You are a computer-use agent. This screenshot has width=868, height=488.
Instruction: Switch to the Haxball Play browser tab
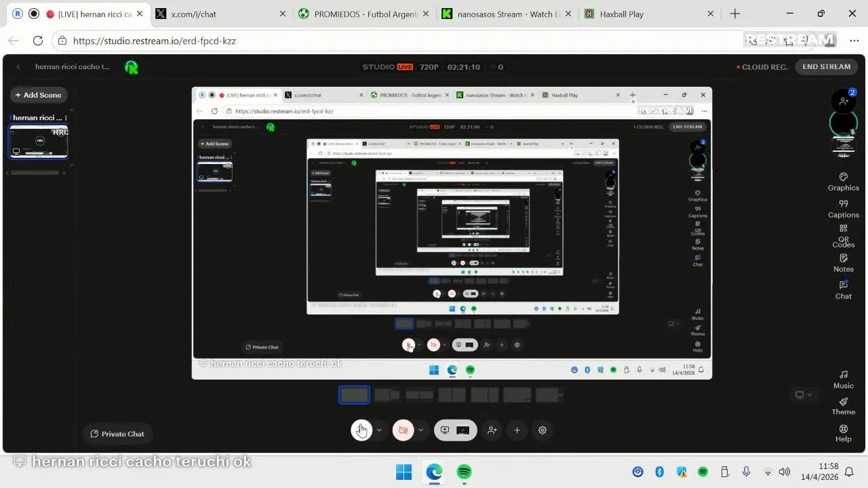click(x=649, y=14)
